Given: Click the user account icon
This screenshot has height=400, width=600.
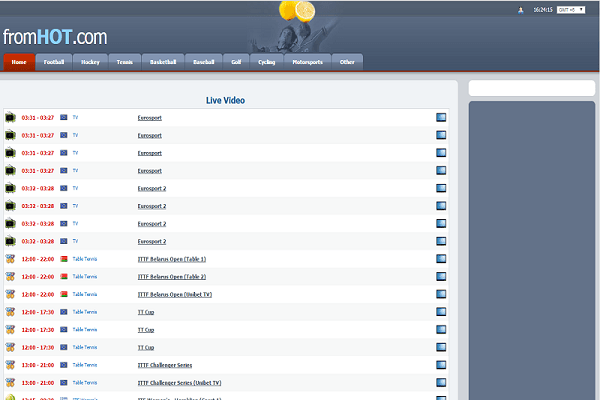Looking at the screenshot, I should [520, 10].
